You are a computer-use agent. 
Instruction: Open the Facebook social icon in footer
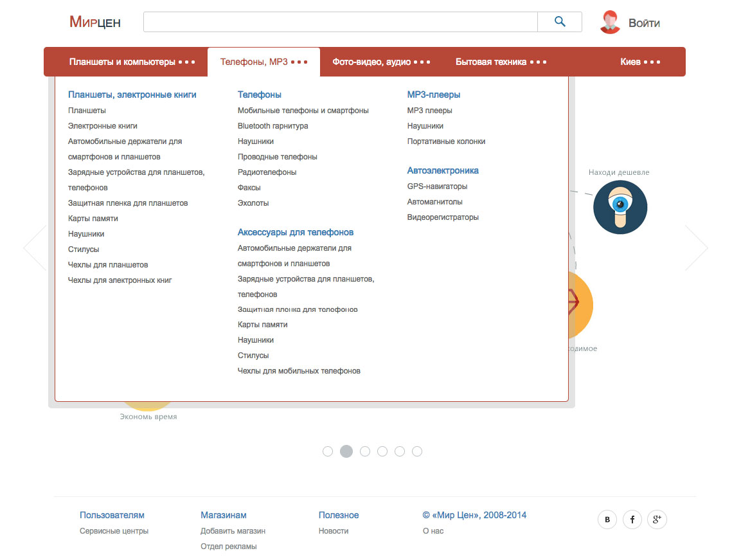pos(632,519)
